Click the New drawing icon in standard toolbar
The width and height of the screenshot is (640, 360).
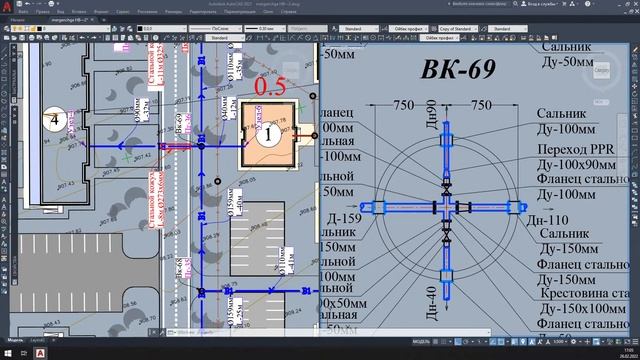7,38
